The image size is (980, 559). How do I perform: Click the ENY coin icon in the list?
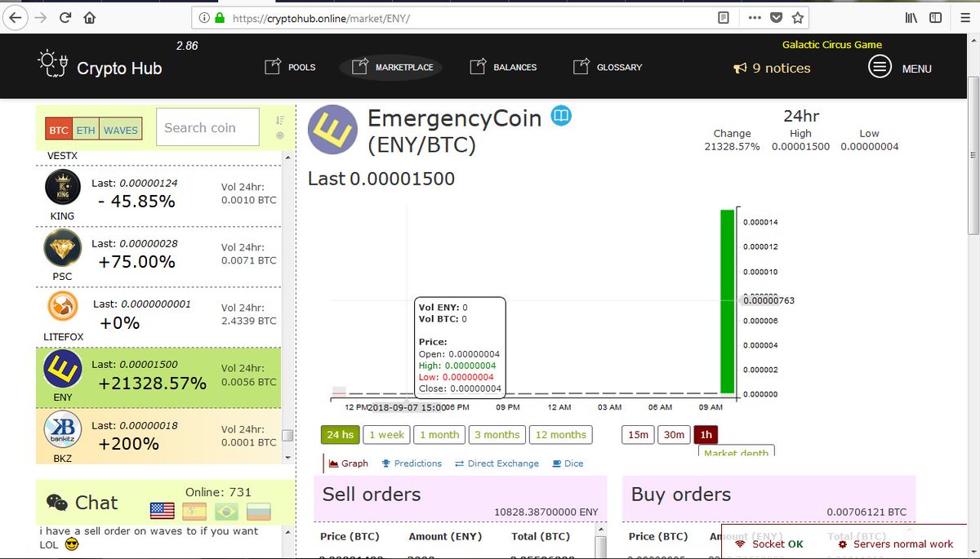(x=63, y=370)
